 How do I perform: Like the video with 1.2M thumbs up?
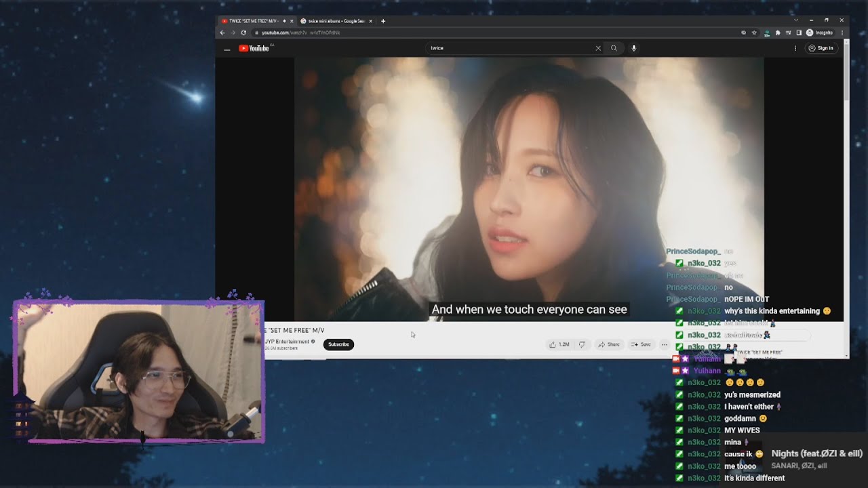pos(559,344)
